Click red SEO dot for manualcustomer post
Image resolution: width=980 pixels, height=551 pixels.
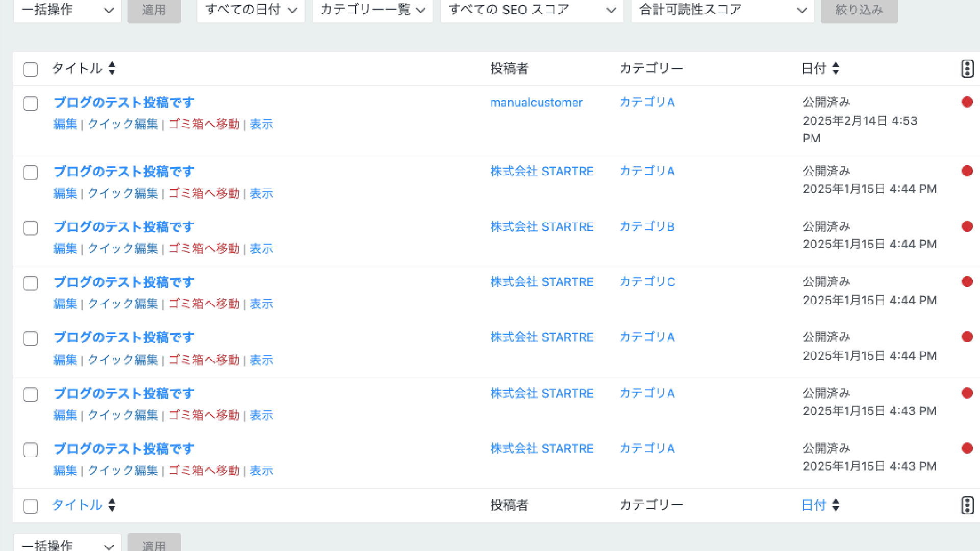click(967, 102)
